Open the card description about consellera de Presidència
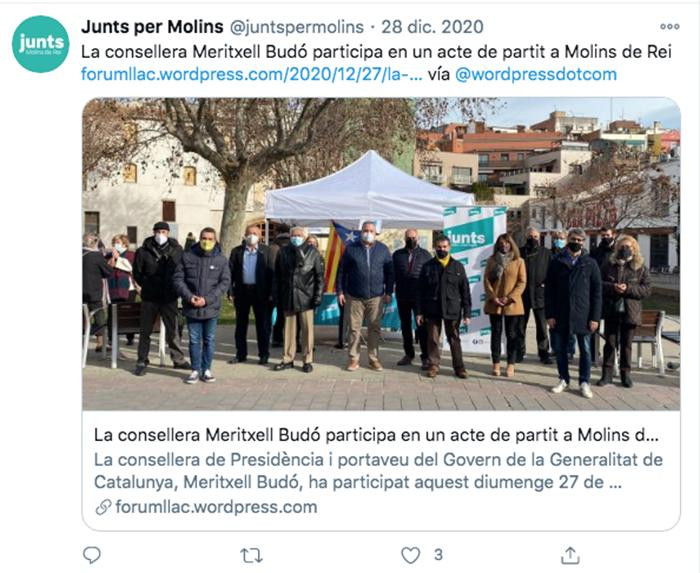This screenshot has height=573, width=700. point(379,471)
